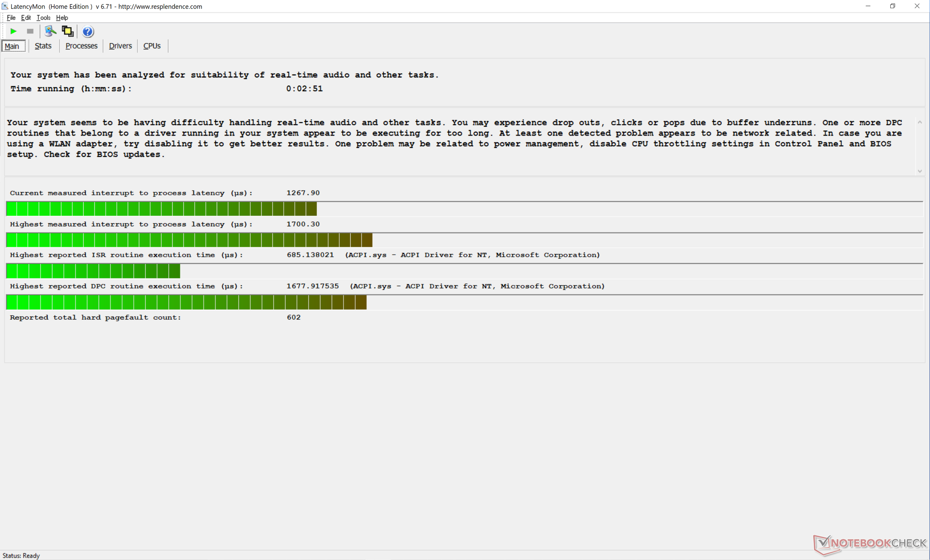Screen dimensions: 930x560
Task: Open the options icon with monitor and pen
Action: (50, 31)
